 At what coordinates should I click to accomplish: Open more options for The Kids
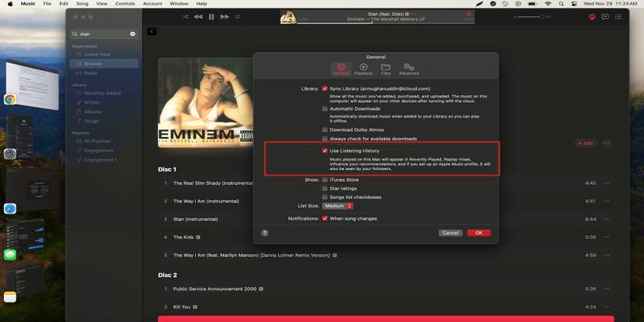[607, 237]
